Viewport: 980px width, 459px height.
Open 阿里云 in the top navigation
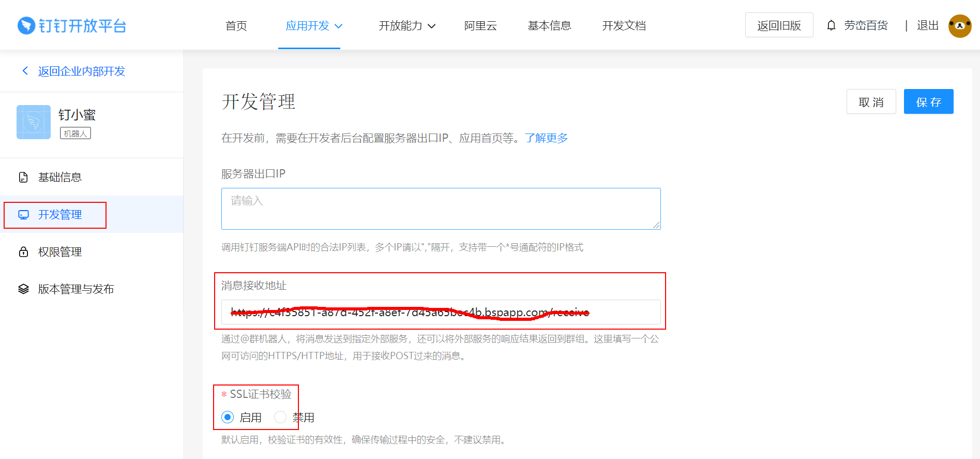(x=480, y=26)
